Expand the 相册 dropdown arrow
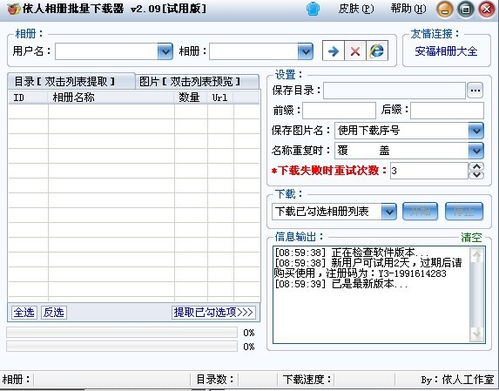 tap(305, 51)
